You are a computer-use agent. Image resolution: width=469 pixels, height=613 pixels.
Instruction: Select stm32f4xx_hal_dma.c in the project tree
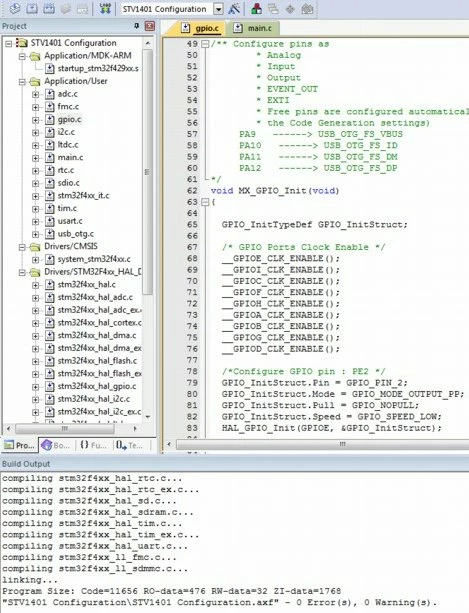pos(97,335)
